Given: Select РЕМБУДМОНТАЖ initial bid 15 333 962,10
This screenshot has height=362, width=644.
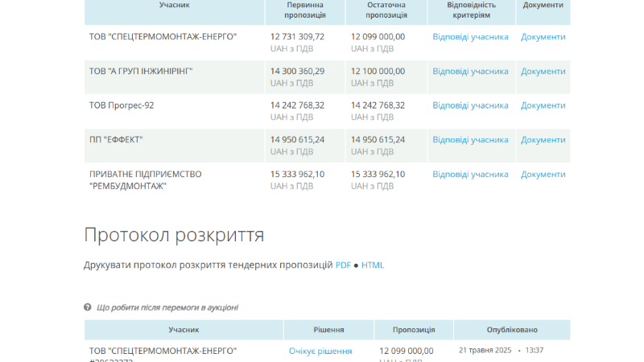Looking at the screenshot, I should tap(297, 174).
